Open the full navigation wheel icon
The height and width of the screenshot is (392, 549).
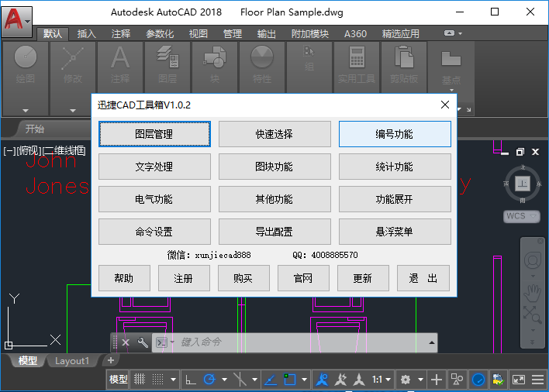pyautogui.click(x=533, y=260)
